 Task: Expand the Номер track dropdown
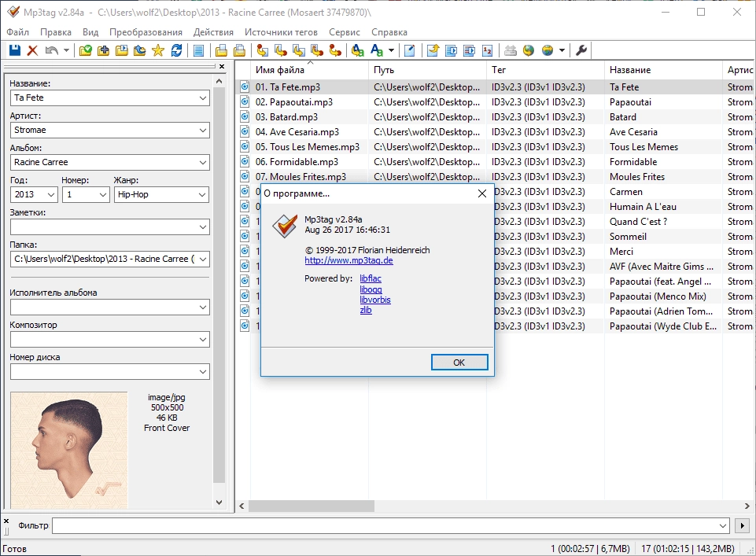[x=103, y=195]
